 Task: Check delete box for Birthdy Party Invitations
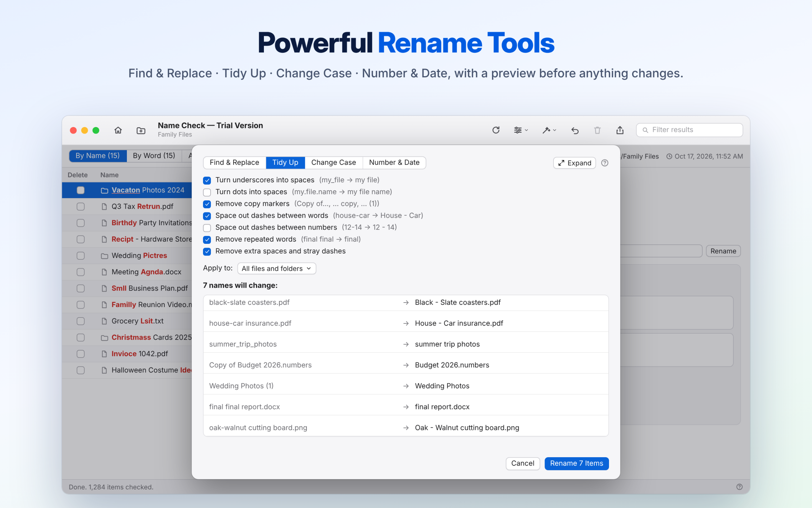click(81, 223)
